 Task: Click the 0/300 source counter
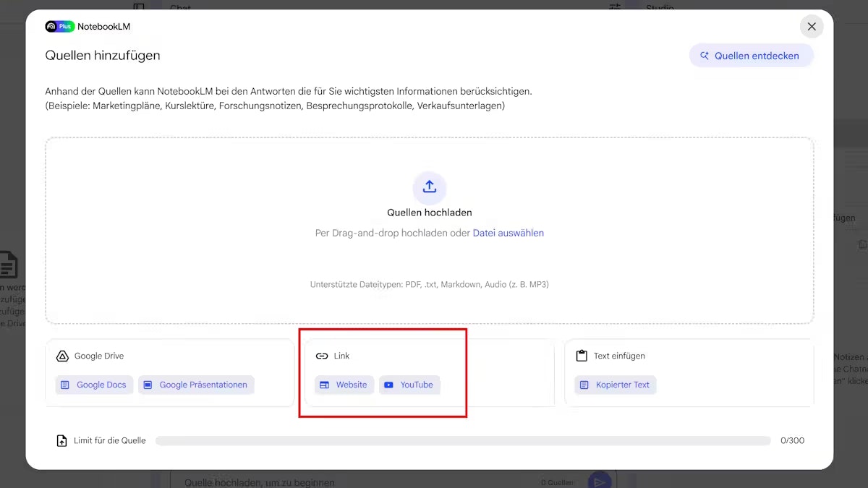click(792, 440)
